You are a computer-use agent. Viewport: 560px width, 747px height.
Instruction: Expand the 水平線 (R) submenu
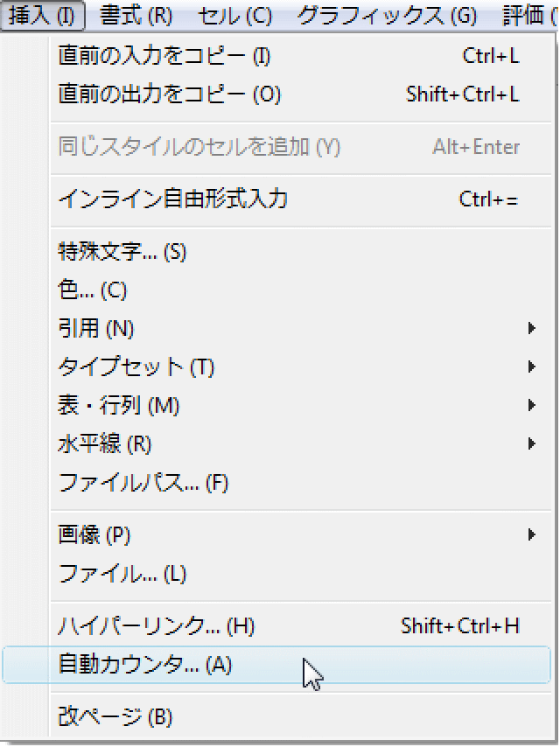pos(300,444)
